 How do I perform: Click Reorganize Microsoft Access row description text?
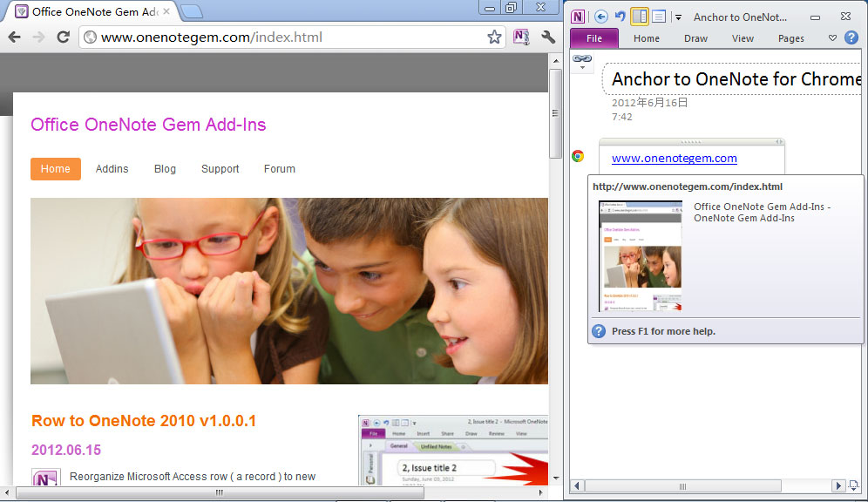tap(193, 477)
